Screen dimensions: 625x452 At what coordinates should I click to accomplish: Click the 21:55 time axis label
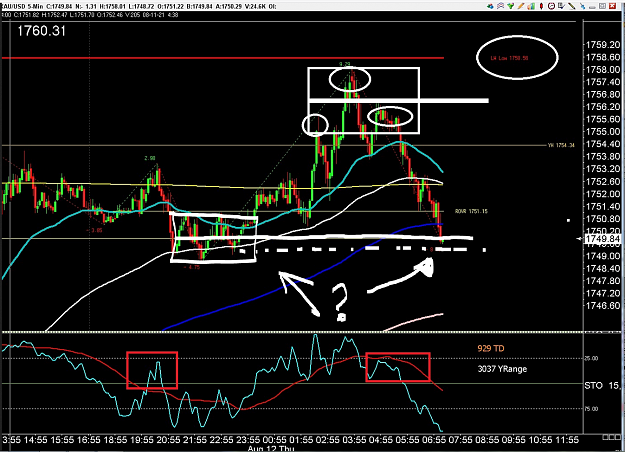[195, 440]
